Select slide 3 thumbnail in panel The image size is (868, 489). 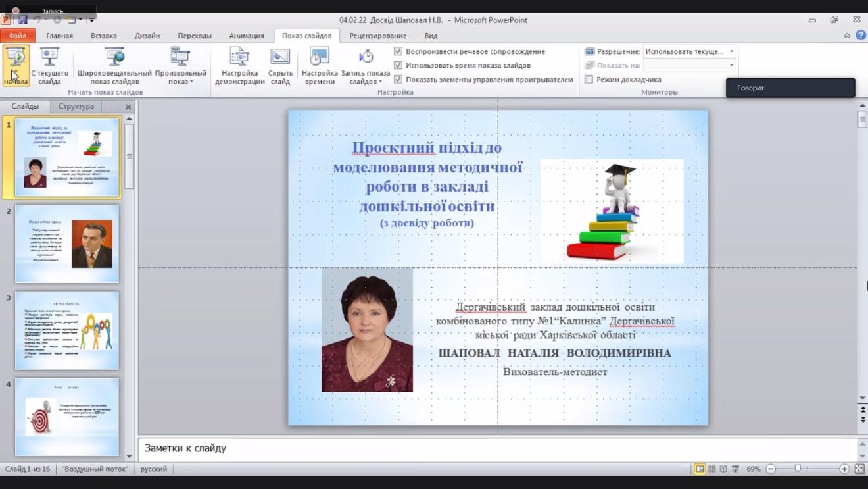point(67,330)
